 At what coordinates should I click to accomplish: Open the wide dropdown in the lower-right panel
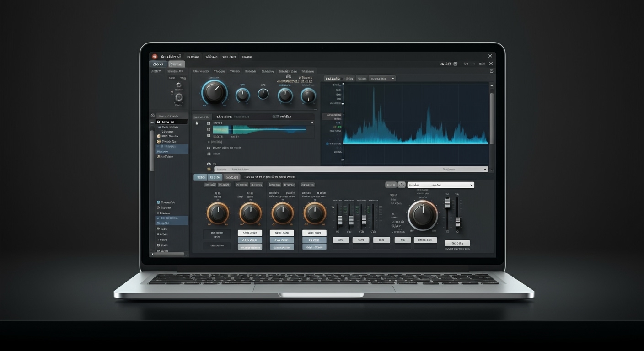tap(440, 185)
